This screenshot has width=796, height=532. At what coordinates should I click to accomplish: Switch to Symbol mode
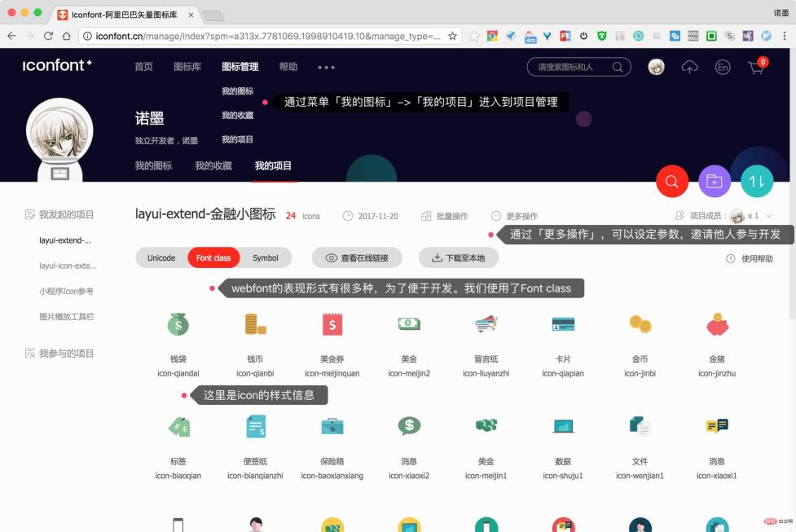[266, 258]
